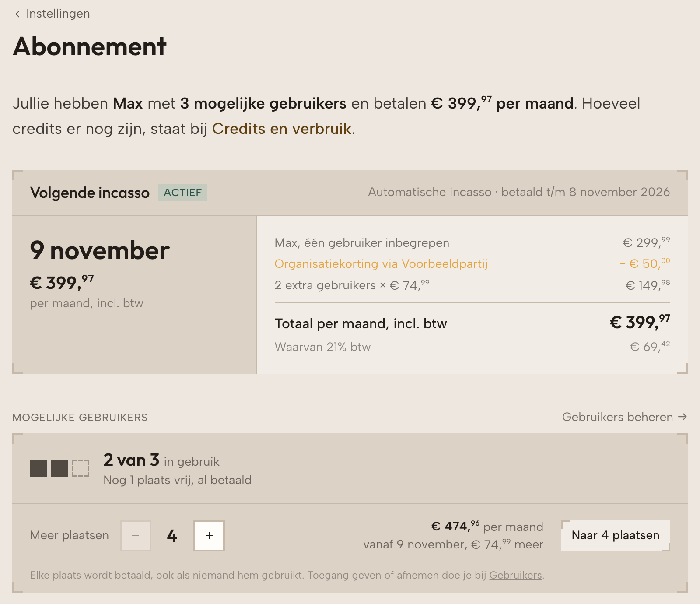Open Gebruikers beheren
700x604 pixels.
click(624, 417)
